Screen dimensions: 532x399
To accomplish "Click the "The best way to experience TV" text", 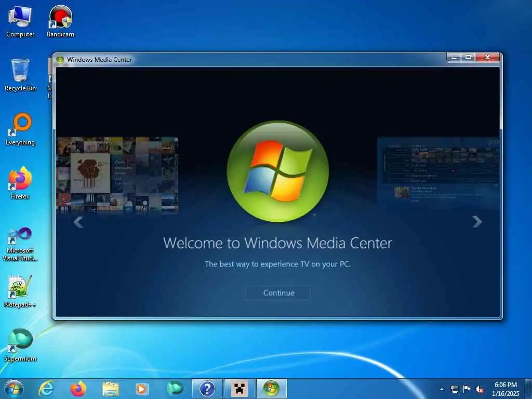I will pos(277,264).
